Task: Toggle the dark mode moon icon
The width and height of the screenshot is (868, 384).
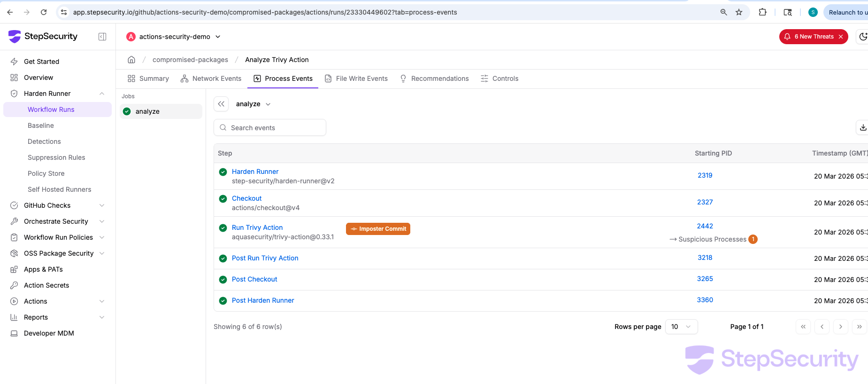Action: 863,37
